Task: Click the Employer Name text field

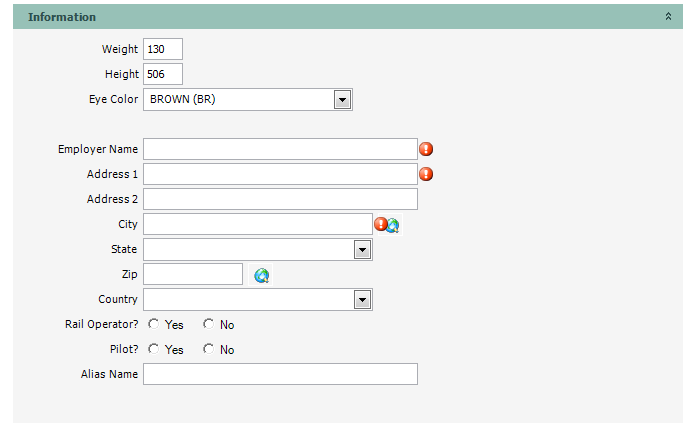Action: [280, 149]
